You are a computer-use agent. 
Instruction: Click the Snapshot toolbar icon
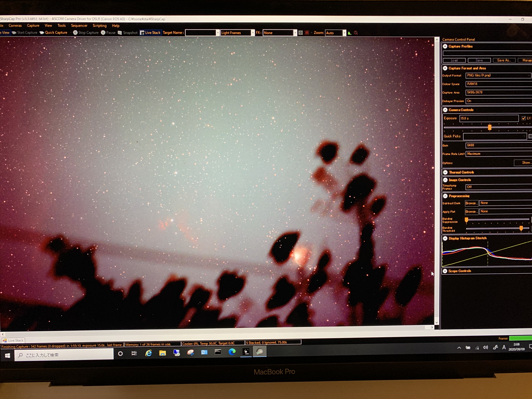pyautogui.click(x=120, y=33)
